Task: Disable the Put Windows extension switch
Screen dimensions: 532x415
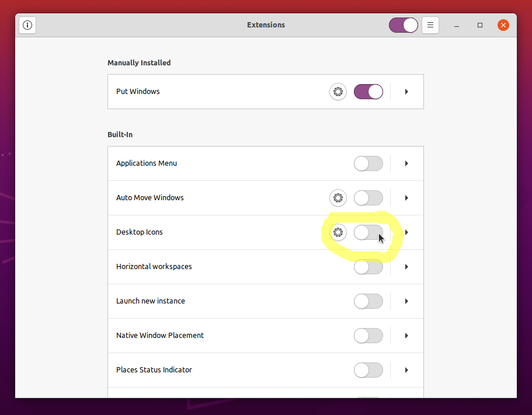Action: click(x=368, y=92)
